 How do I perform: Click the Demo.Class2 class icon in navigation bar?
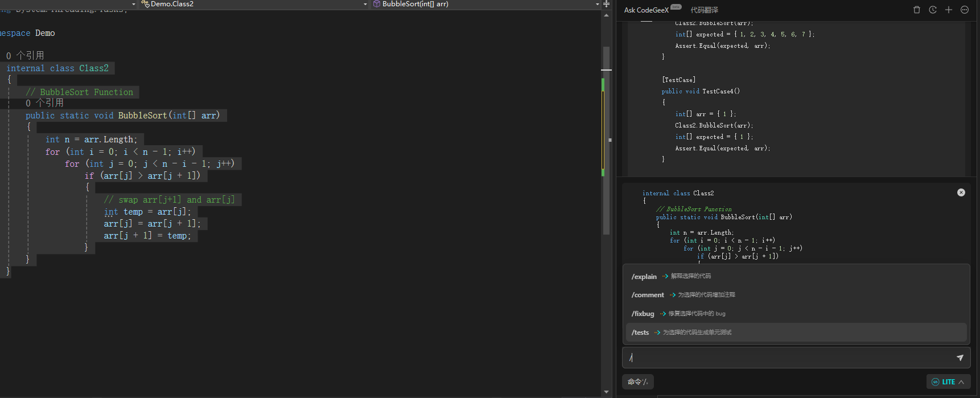(145, 4)
